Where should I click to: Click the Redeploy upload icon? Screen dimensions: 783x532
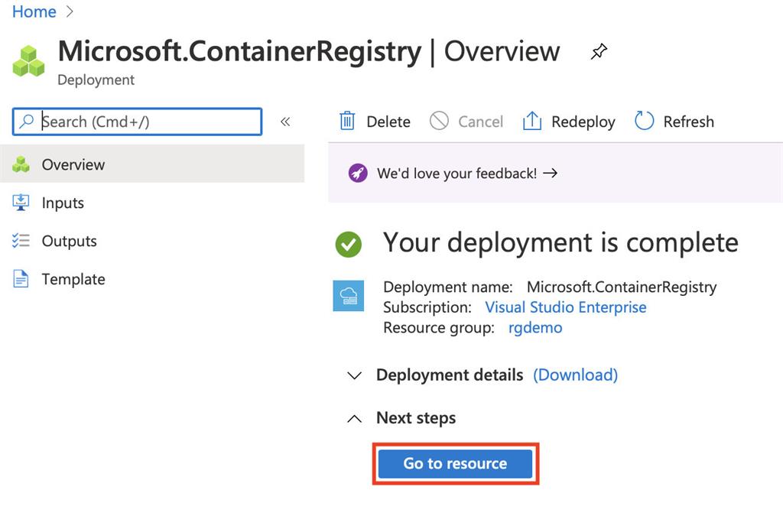(x=532, y=121)
